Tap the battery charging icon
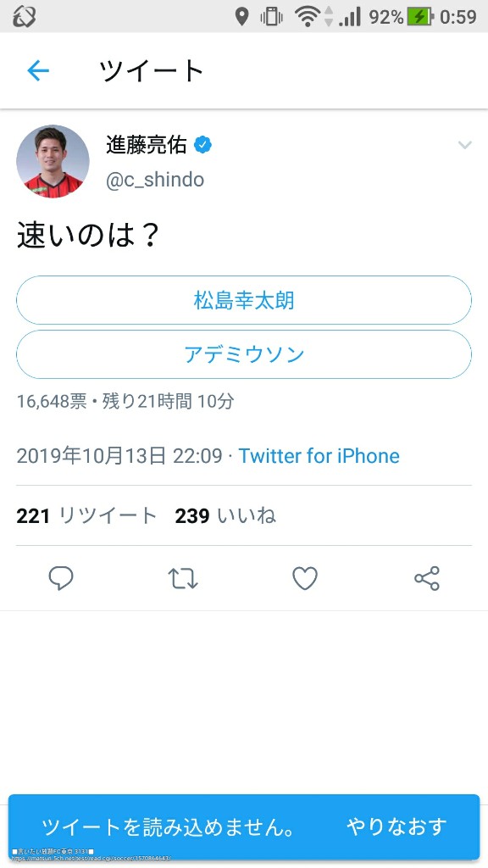Viewport: 488px width, 868px height. point(420,17)
